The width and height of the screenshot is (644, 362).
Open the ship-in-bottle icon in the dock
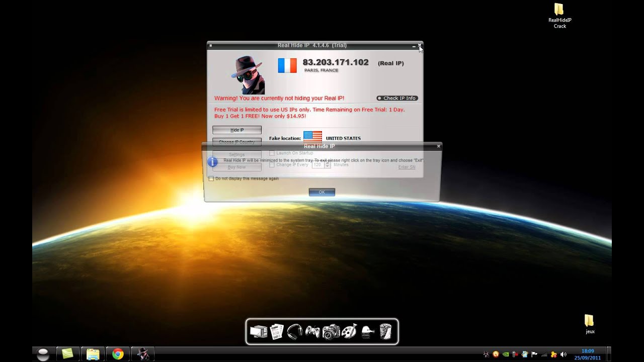pos(368,332)
